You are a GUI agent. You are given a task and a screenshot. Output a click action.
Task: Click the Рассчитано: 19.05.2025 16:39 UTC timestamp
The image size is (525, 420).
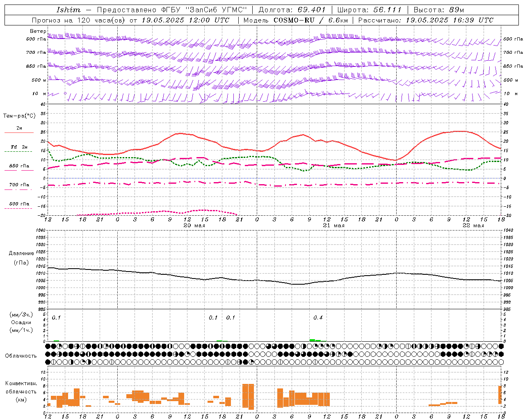click(x=426, y=20)
